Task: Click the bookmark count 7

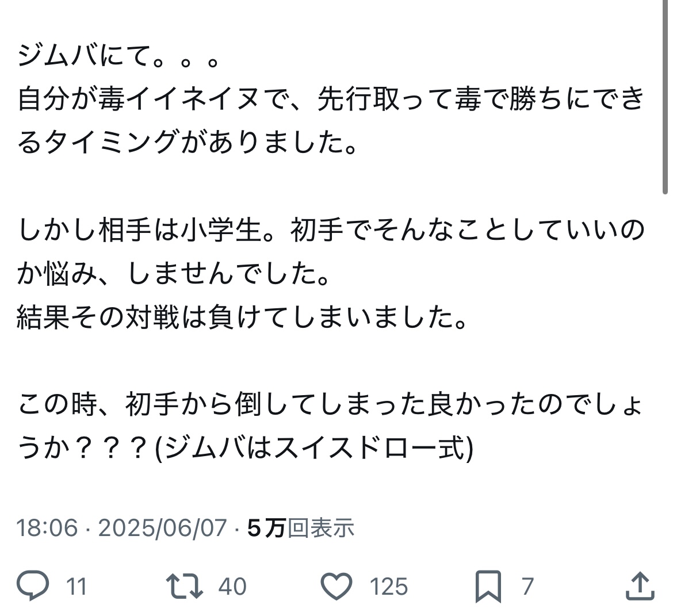Action: pyautogui.click(x=528, y=587)
